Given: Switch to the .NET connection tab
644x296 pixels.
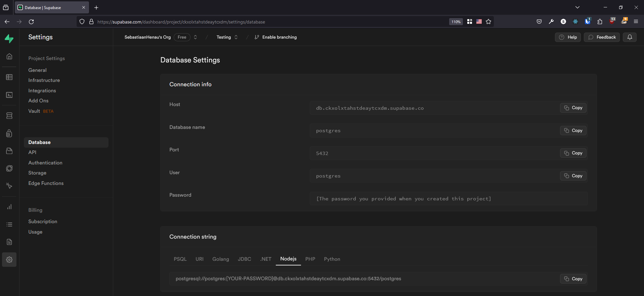Looking at the screenshot, I should tap(266, 259).
